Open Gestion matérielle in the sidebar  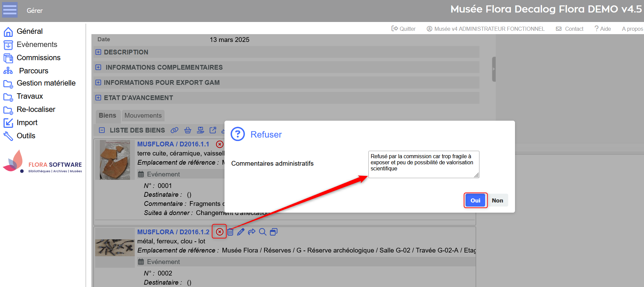tap(46, 83)
